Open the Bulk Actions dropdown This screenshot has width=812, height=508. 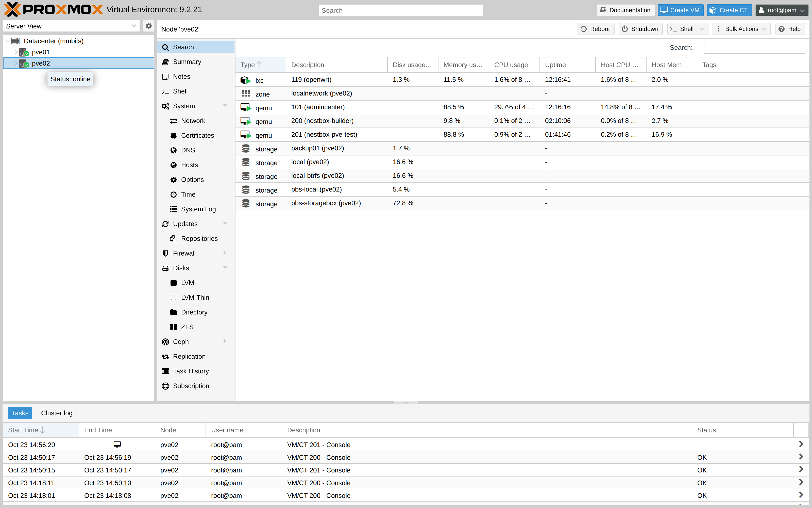(x=741, y=29)
